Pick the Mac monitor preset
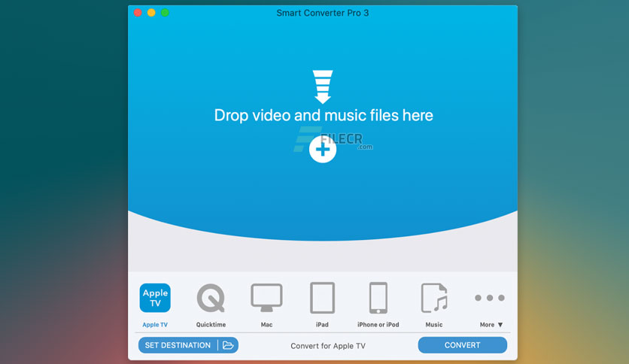Image resolution: width=629 pixels, height=364 pixels. click(266, 298)
